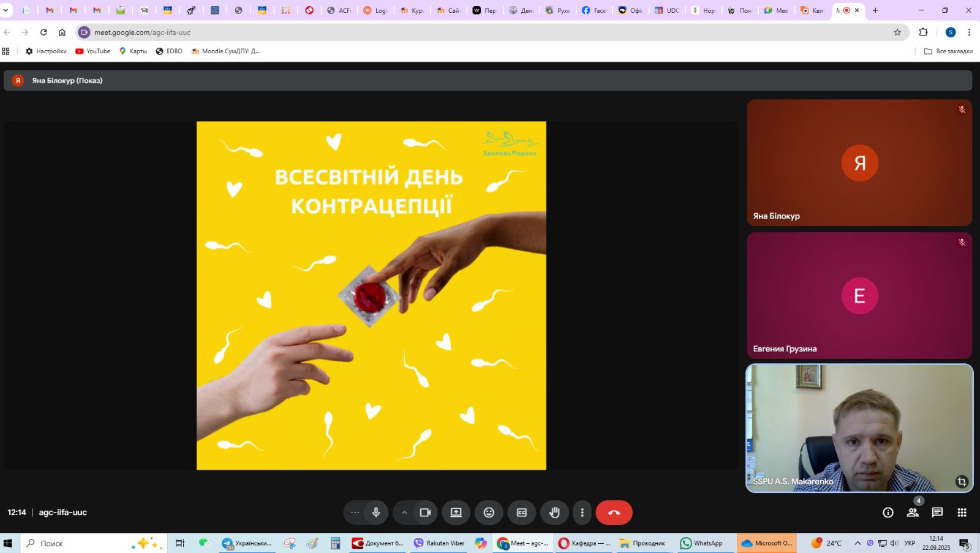Image resolution: width=980 pixels, height=553 pixels.
Task: Open the in-call chat panel
Action: pos(937,513)
